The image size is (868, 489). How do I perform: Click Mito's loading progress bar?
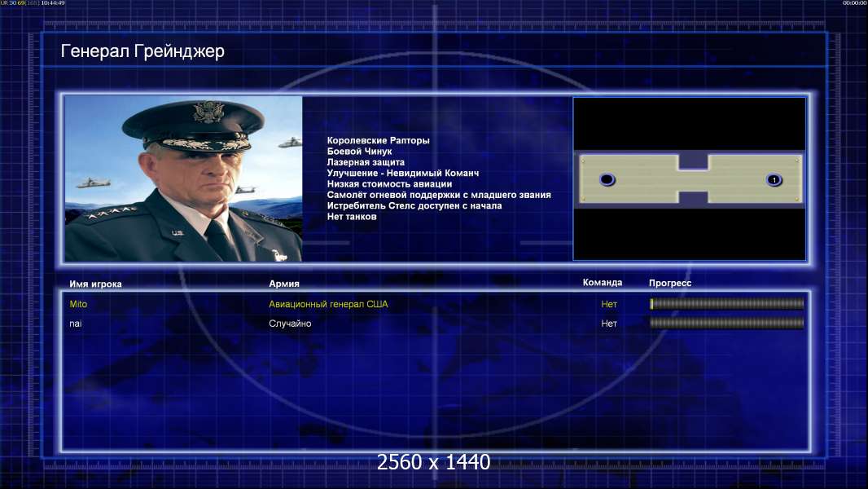[x=727, y=303]
